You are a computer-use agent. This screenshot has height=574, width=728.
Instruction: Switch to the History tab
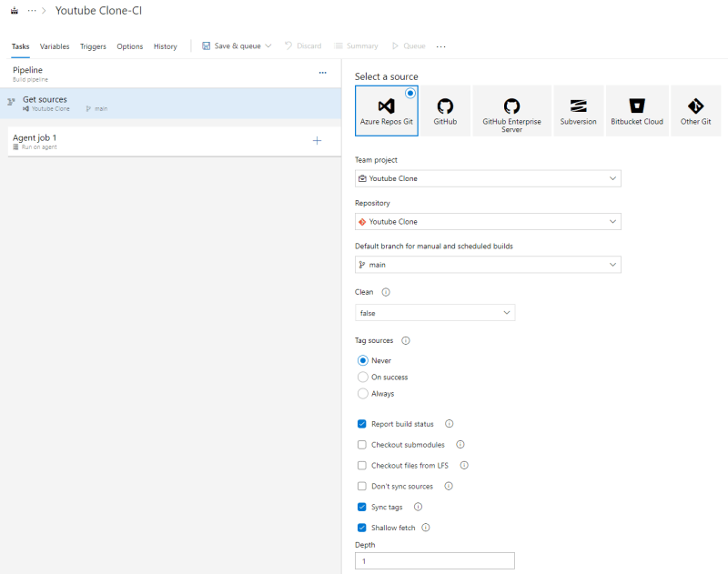coord(166,46)
